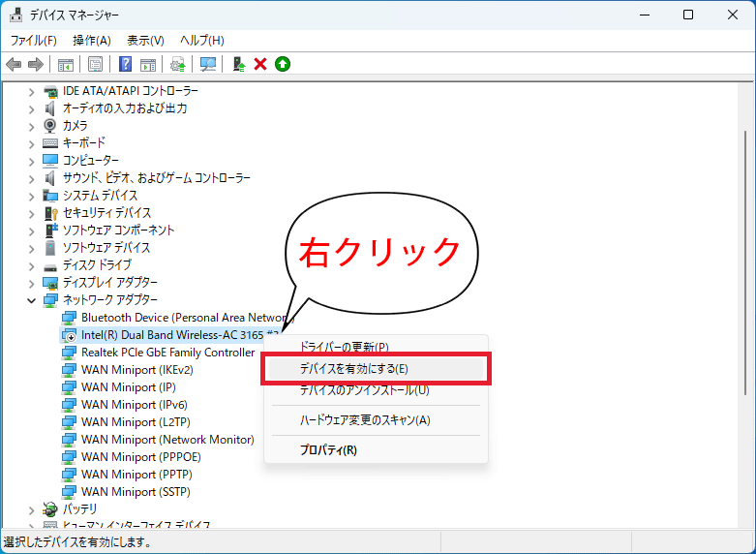The width and height of the screenshot is (756, 554).
Task: Open the ファイル(F) menu
Action: (x=33, y=40)
